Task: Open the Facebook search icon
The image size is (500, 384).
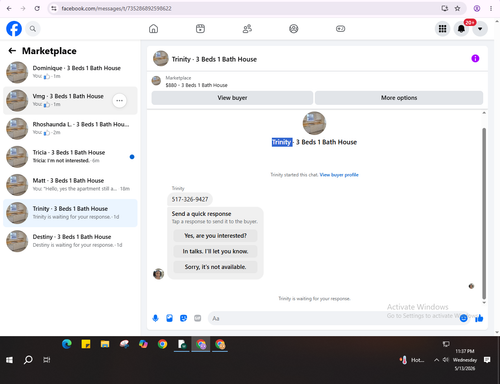Action: (33, 29)
